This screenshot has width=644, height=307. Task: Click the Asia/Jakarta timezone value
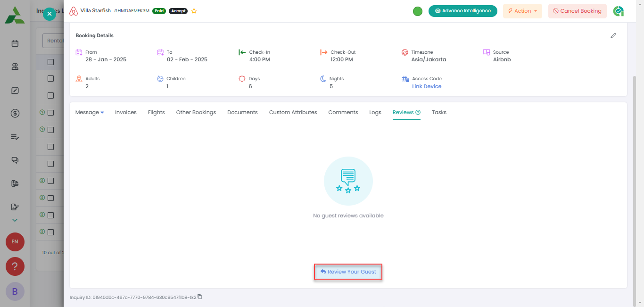[x=429, y=59]
